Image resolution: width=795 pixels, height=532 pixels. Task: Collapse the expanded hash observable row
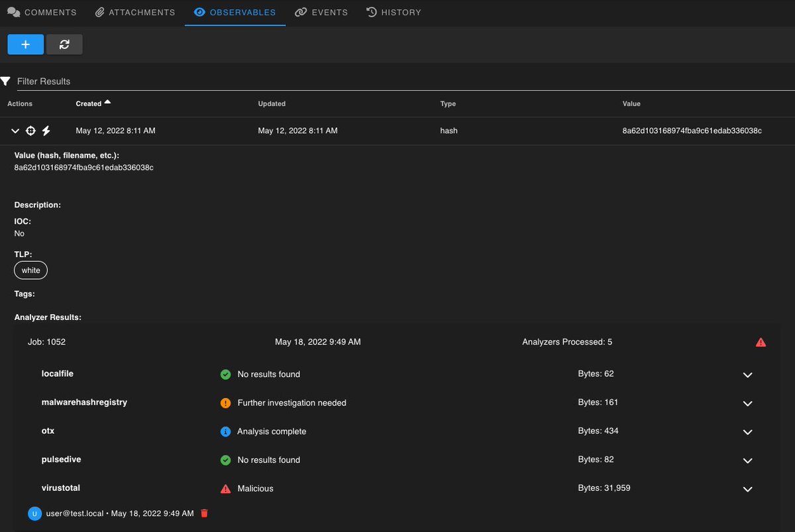tap(15, 131)
